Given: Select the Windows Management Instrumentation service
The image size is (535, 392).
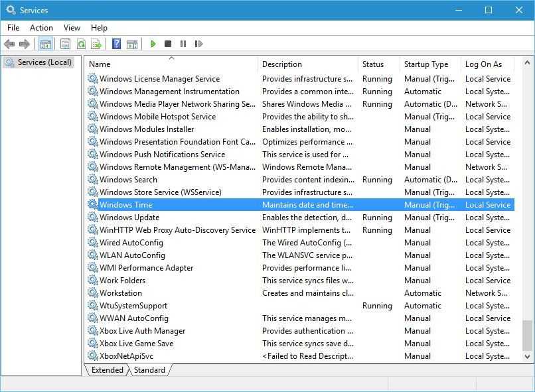Looking at the screenshot, I should (300, 92).
